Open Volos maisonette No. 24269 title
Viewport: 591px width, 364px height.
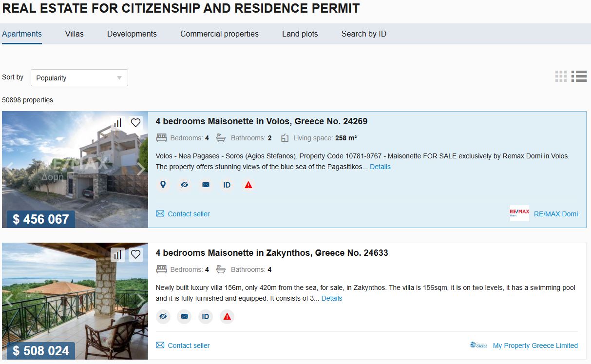tap(262, 121)
